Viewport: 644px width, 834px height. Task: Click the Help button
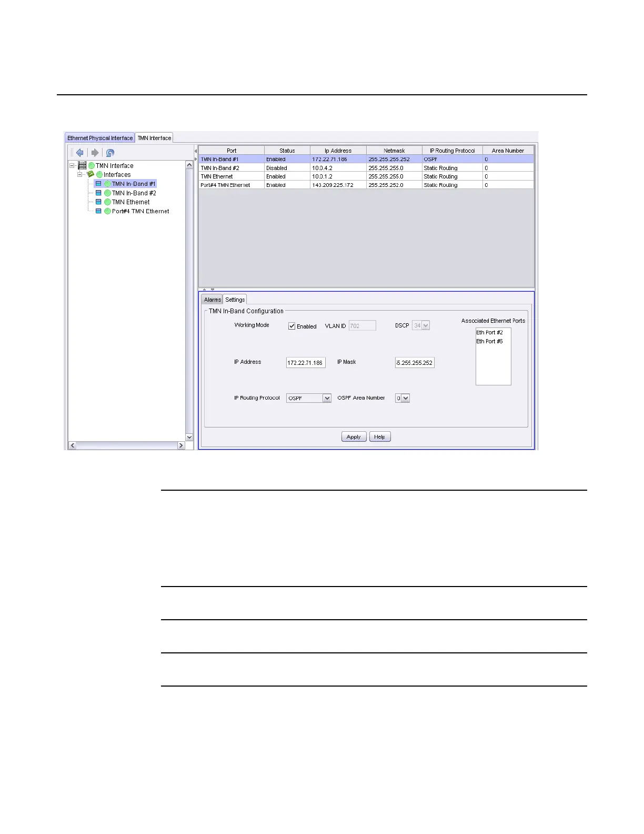380,437
